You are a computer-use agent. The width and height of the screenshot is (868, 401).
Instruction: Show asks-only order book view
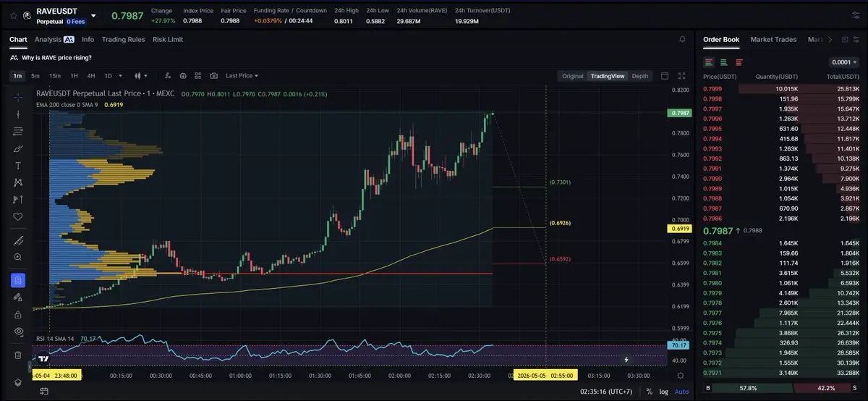pos(739,62)
